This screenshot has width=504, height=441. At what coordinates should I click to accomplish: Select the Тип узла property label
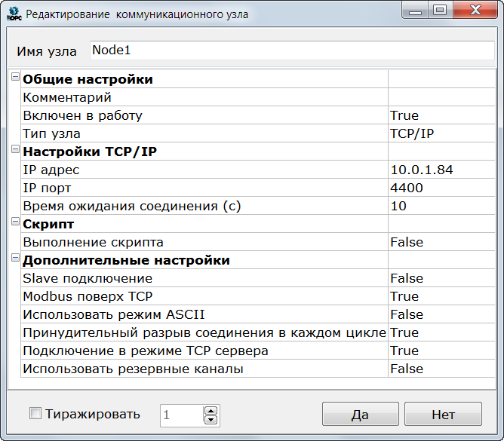[x=51, y=133]
